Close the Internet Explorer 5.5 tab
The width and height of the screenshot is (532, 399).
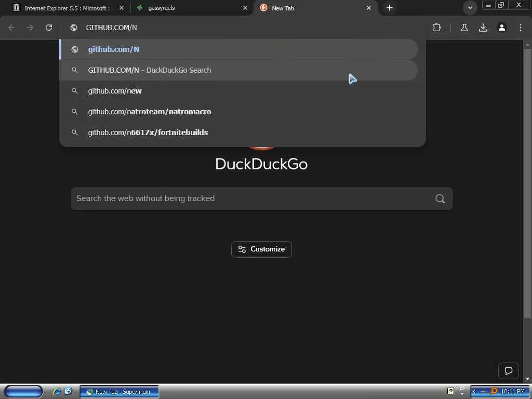[x=122, y=8]
